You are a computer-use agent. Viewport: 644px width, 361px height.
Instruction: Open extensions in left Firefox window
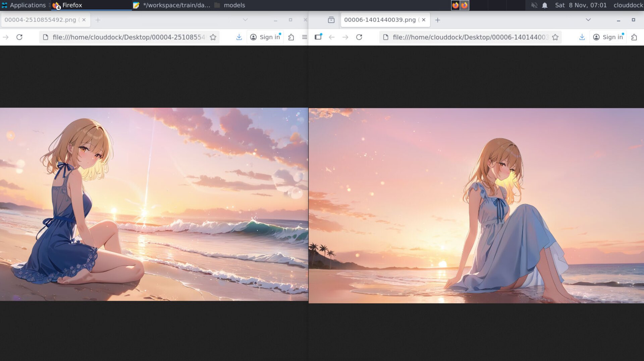tap(291, 37)
